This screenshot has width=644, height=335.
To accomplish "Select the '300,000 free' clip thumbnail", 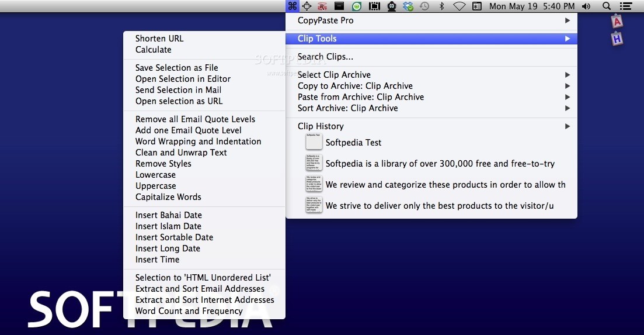I will (x=314, y=163).
